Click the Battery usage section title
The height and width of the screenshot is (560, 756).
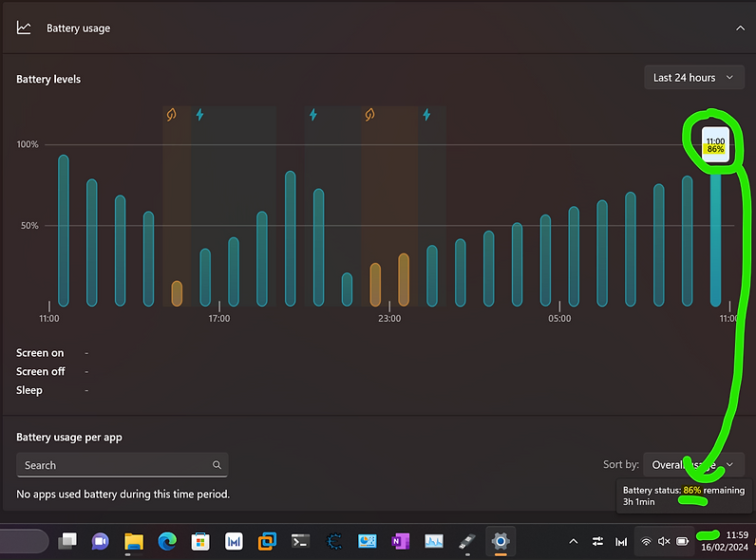pos(78,28)
